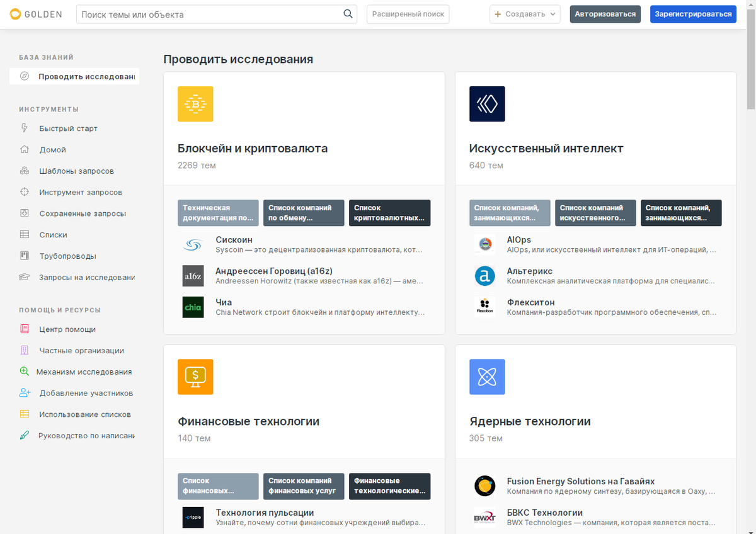Open the yellow Блокчейн и криптовалюта icon

pos(195,104)
